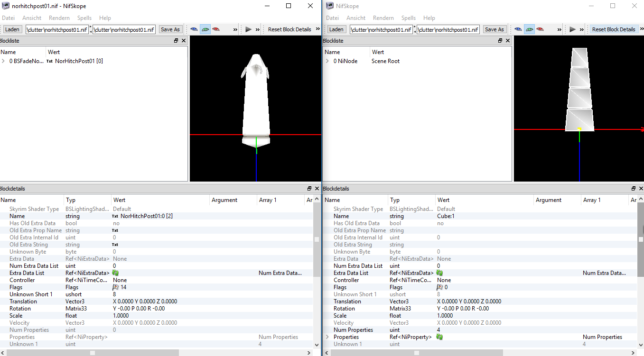Viewport: 644px width, 356px height.
Task: Expand the 0 BSFadeNode tree item
Action: tap(4, 61)
